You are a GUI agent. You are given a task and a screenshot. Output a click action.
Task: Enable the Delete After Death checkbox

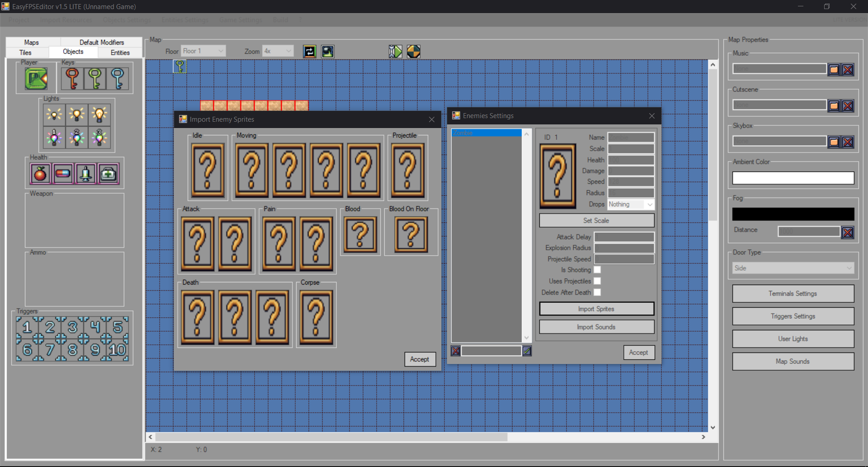597,292
